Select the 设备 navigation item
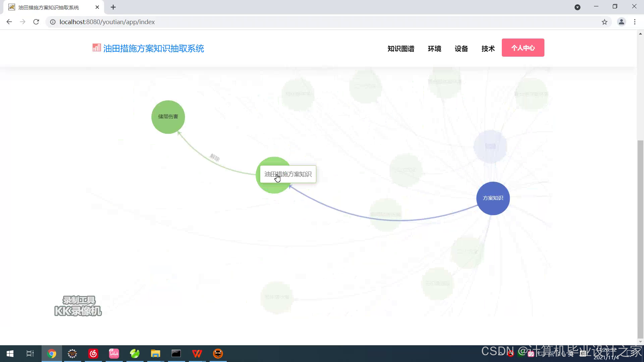 tap(461, 49)
